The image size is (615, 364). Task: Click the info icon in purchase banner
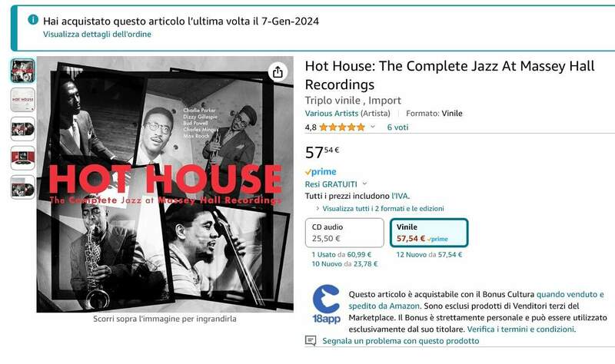pyautogui.click(x=33, y=20)
